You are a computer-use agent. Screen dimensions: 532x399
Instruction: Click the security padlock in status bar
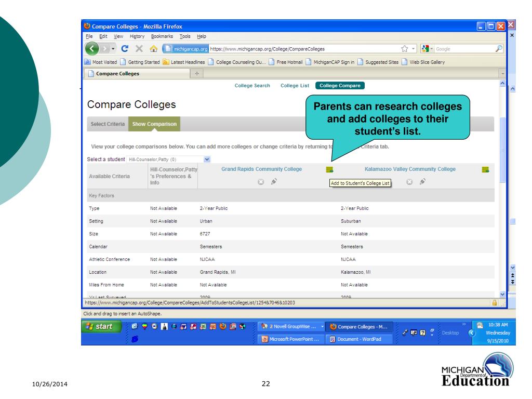[x=495, y=303]
